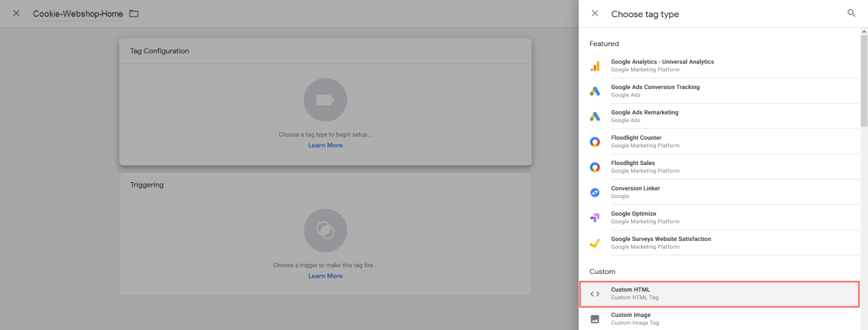Click the folder icon beside Cookie-Webshop-Home

tap(134, 14)
